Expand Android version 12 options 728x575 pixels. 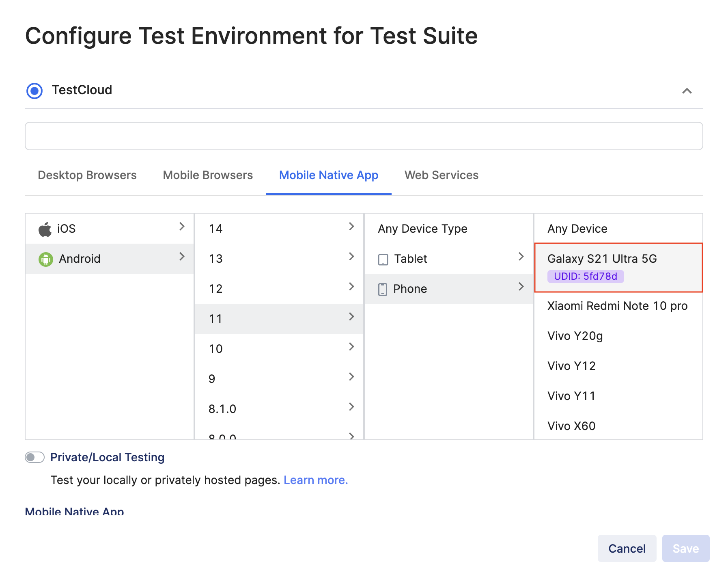[x=351, y=287]
